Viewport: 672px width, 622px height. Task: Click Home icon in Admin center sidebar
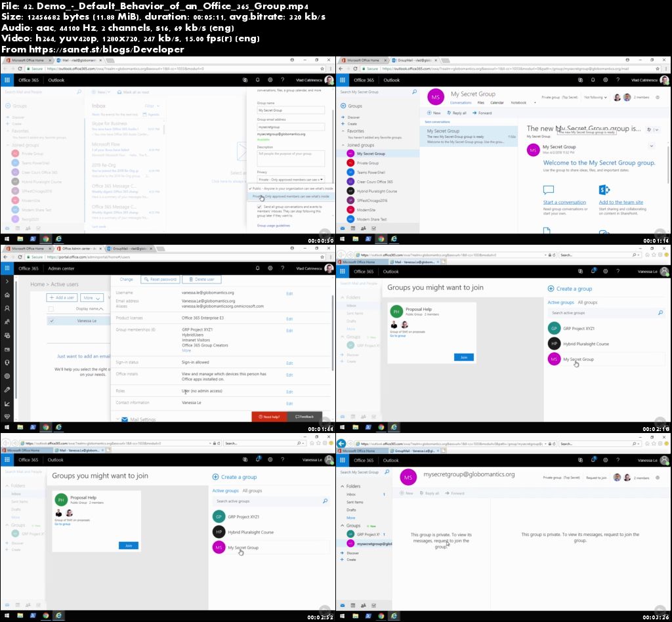pos(7,295)
